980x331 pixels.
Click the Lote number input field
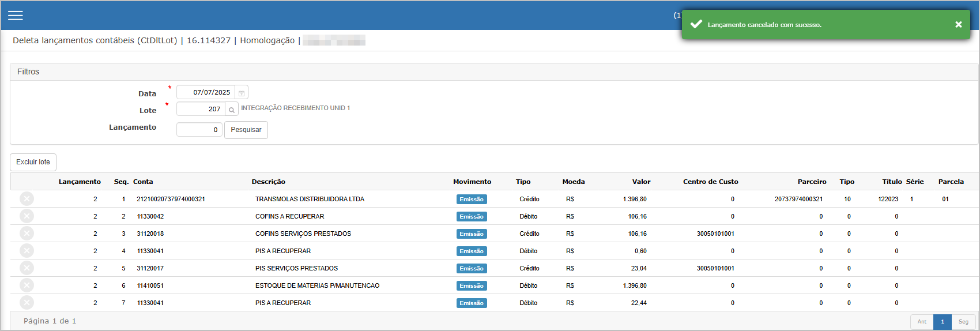(x=201, y=109)
